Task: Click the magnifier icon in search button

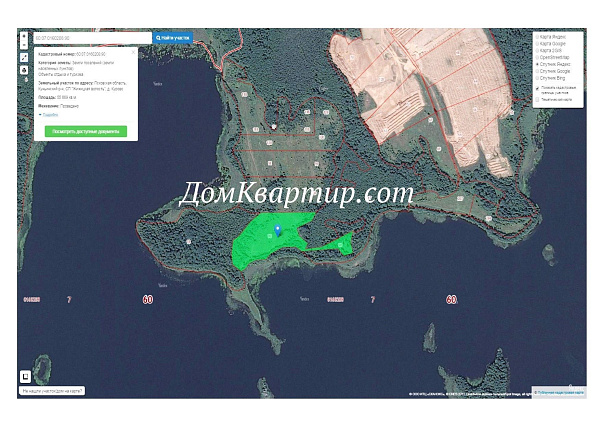Action: pos(157,38)
